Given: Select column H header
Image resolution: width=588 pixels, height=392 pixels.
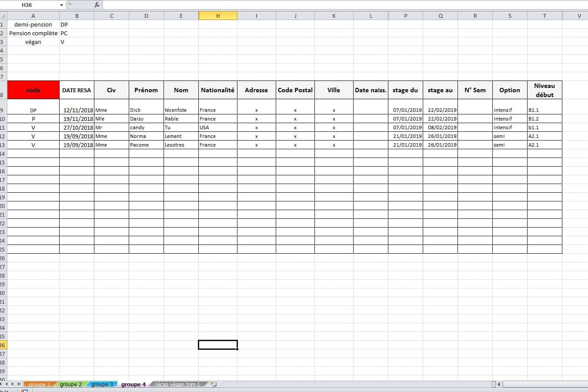Looking at the screenshot, I should point(218,16).
